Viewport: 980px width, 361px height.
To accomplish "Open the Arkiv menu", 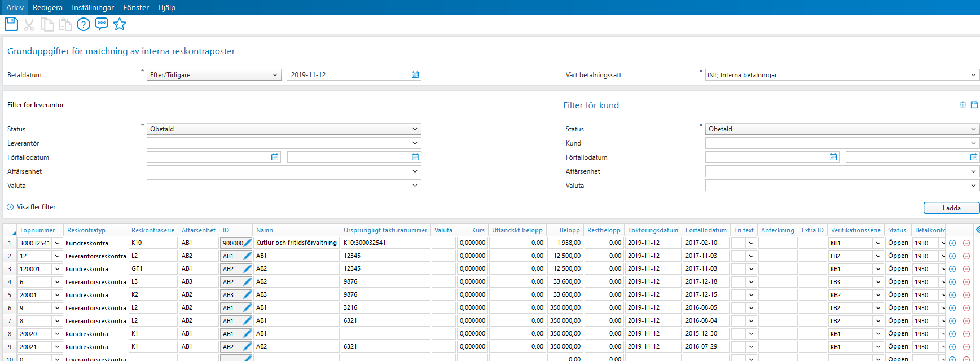I will (x=15, y=7).
